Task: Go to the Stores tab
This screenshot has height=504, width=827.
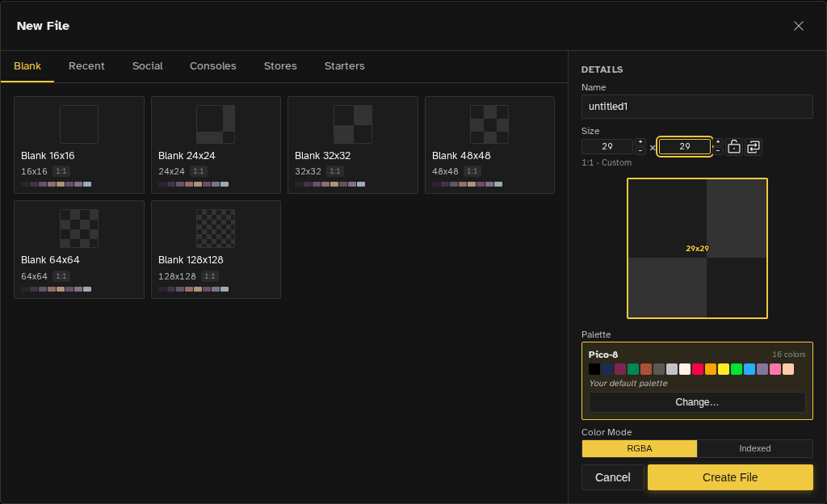Action: [x=280, y=66]
